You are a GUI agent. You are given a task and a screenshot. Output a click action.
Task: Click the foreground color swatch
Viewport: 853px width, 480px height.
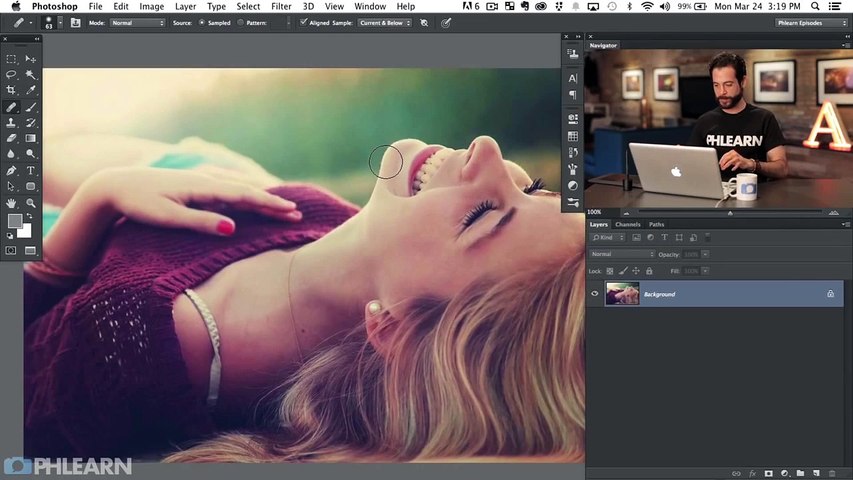pos(15,221)
